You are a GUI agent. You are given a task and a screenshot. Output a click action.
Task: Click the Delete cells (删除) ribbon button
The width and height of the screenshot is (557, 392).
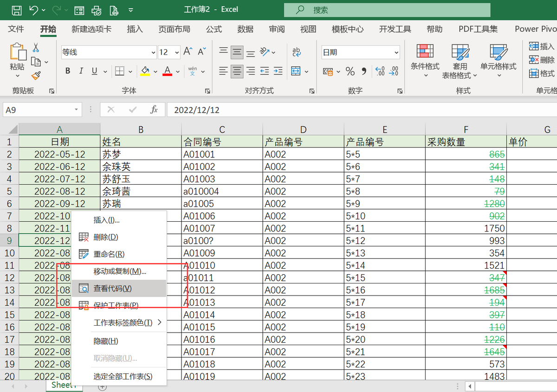click(542, 59)
